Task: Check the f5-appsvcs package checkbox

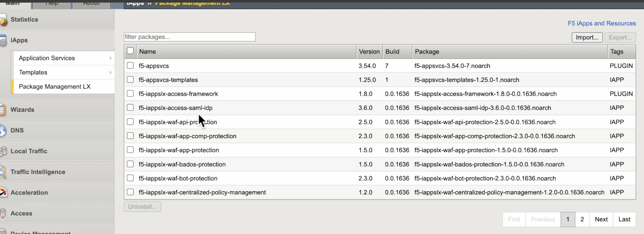Action: tap(130, 65)
